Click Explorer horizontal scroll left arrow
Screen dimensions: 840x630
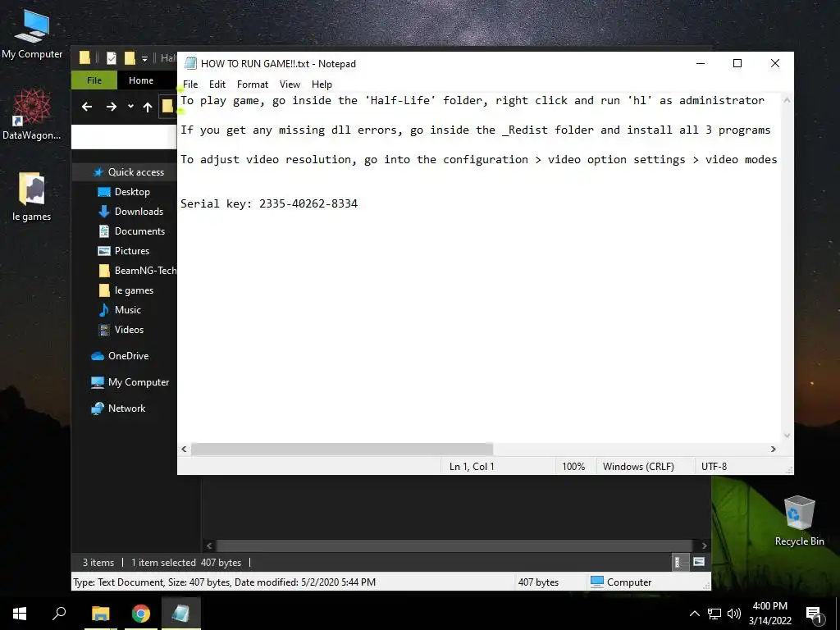pos(209,546)
